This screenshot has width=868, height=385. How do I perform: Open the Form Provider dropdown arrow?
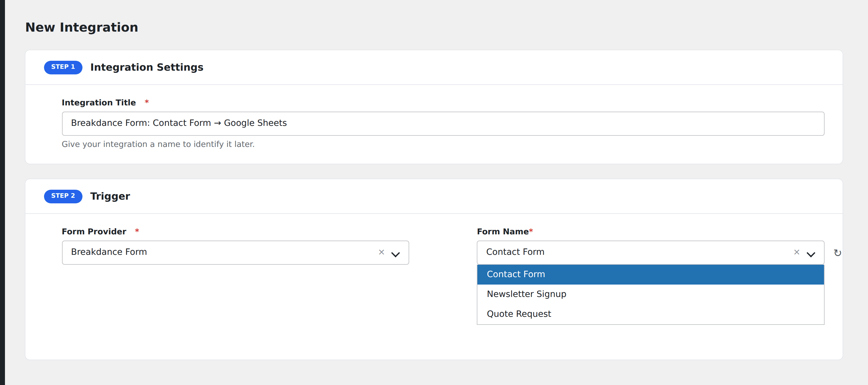click(x=396, y=254)
